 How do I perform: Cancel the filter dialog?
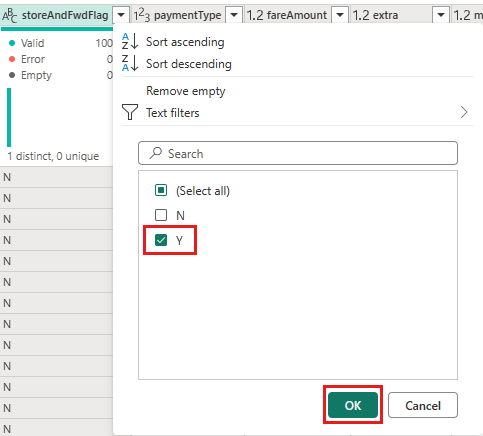tap(423, 405)
